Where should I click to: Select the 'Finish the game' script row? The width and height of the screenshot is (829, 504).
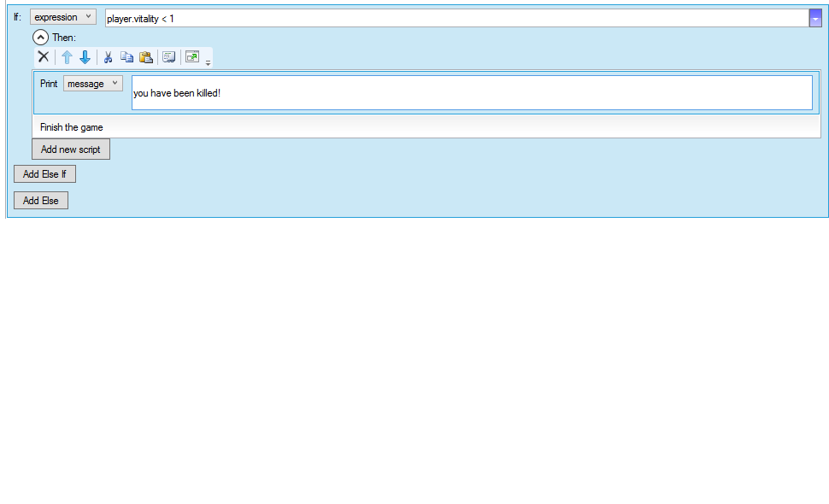(72, 127)
